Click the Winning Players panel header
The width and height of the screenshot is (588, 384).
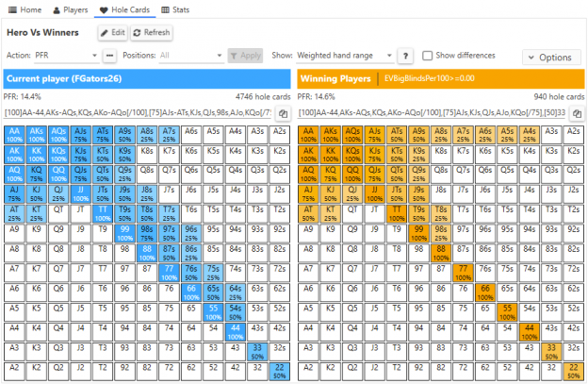pos(440,78)
